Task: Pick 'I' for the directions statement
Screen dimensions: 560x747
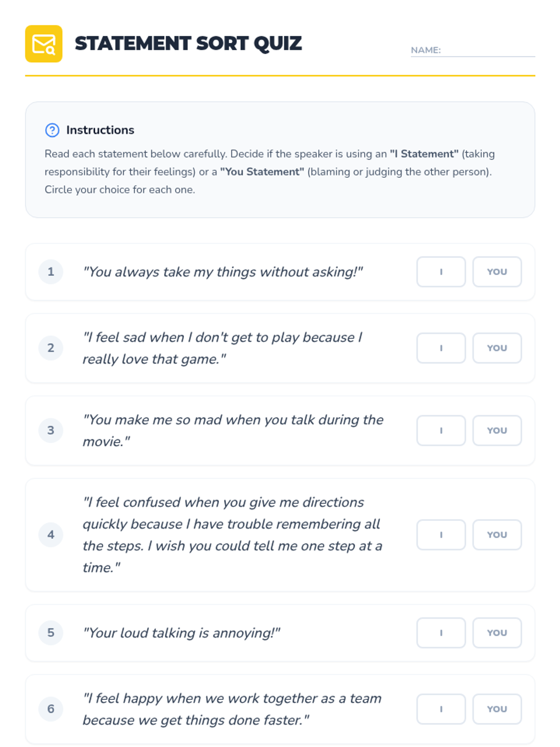Action: click(x=441, y=535)
